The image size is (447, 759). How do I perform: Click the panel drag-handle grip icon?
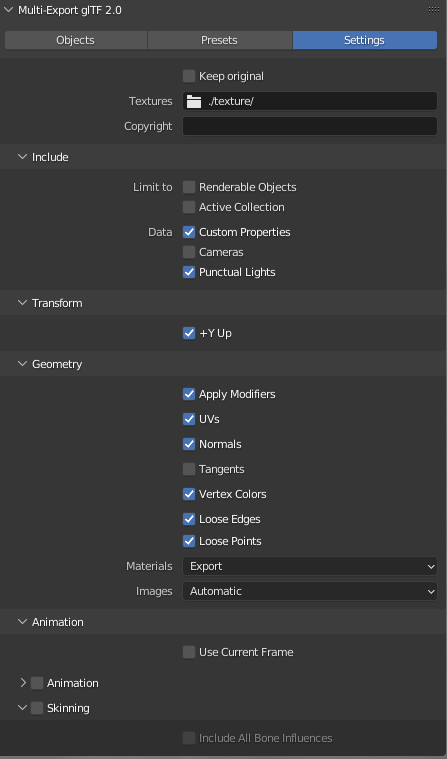pos(434,10)
